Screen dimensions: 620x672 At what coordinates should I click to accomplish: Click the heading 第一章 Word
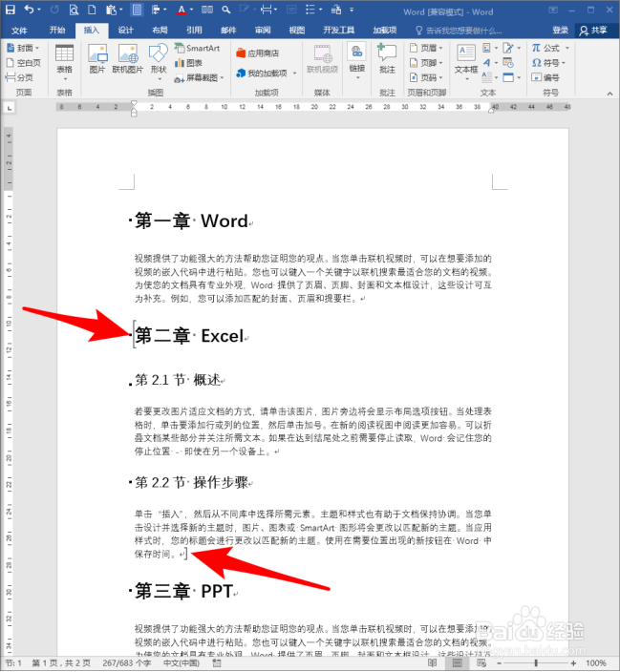(191, 221)
